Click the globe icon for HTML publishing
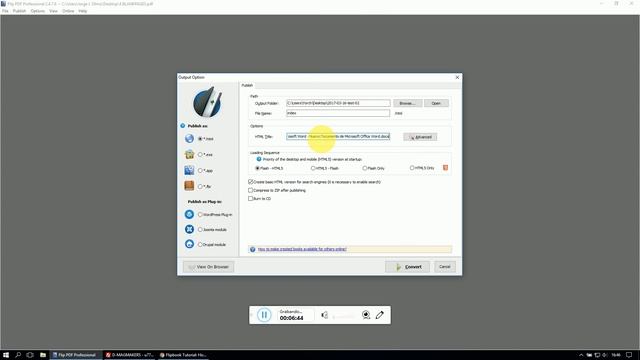This screenshot has width=640, height=360. (x=189, y=138)
